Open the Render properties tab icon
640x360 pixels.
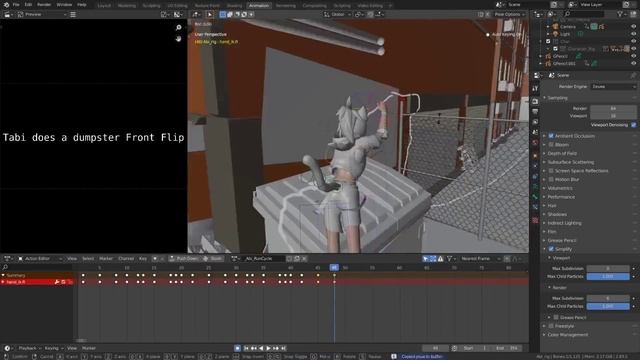click(x=535, y=101)
